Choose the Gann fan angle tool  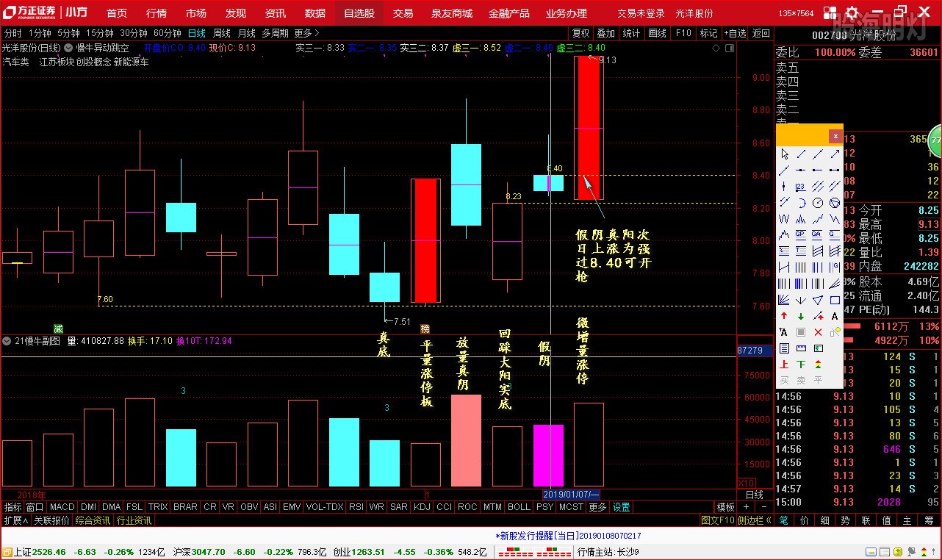pyautogui.click(x=785, y=300)
